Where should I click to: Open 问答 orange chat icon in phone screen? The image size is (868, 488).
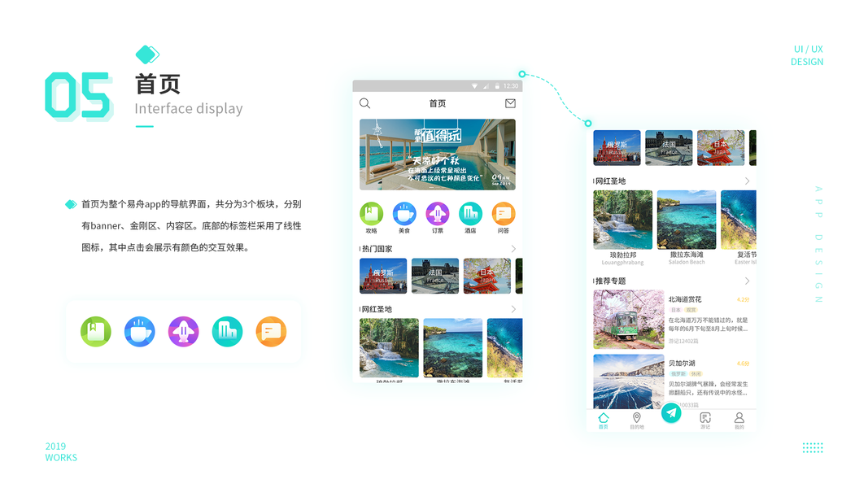tap(504, 214)
